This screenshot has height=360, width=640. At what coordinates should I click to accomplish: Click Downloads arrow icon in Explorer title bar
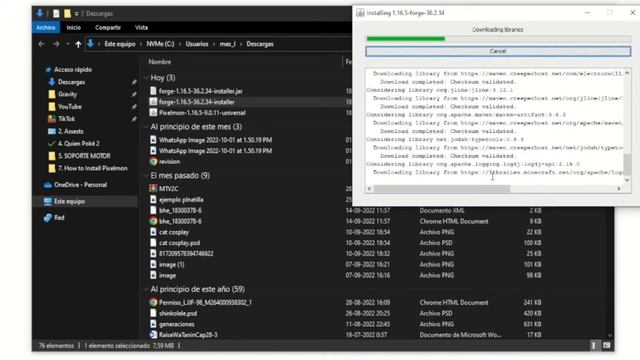click(x=40, y=13)
